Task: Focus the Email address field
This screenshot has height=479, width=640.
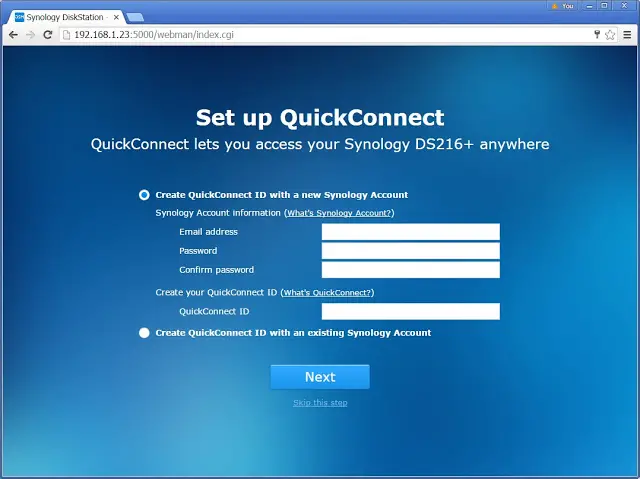Action: 411,232
